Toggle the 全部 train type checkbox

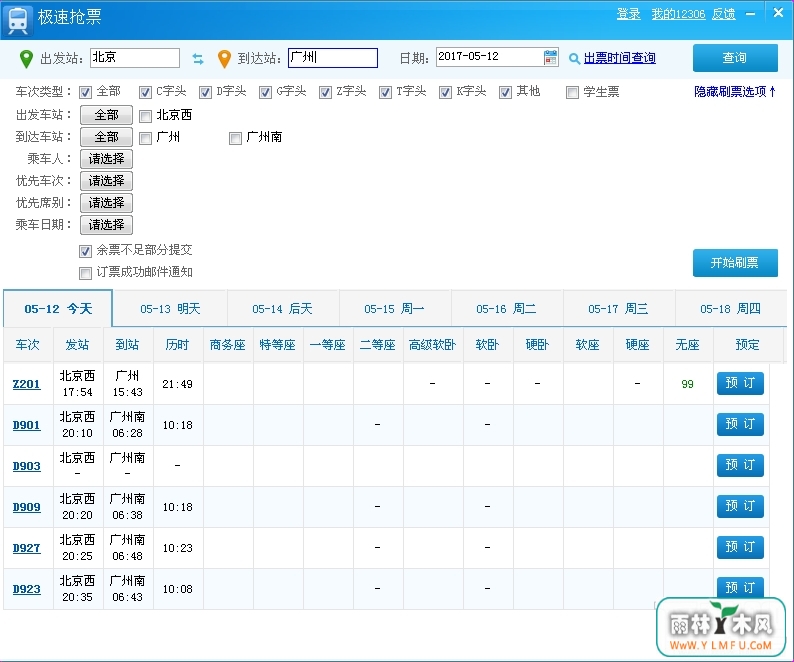click(85, 92)
